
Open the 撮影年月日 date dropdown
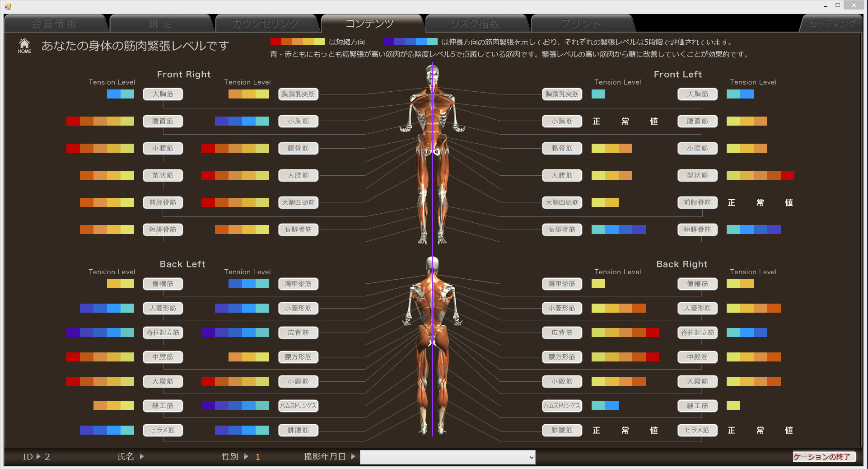click(447, 457)
